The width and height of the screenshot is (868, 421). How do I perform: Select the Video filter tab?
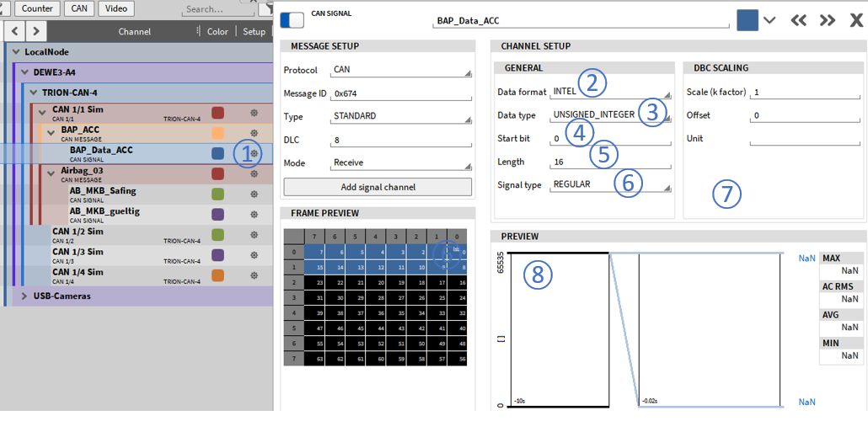tap(116, 9)
